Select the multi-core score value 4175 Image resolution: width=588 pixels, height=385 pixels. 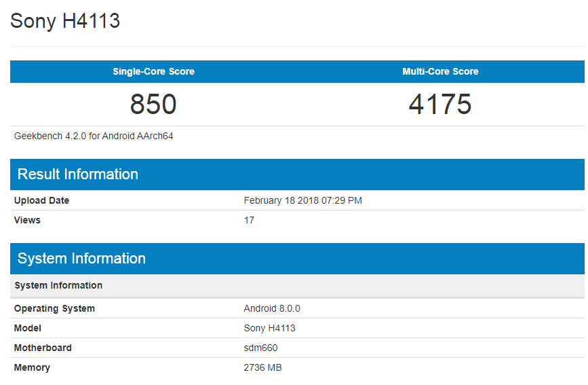[x=440, y=104]
